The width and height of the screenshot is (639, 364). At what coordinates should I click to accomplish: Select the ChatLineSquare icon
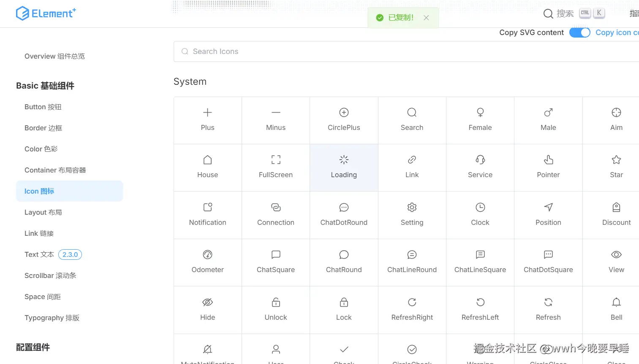[x=480, y=263]
